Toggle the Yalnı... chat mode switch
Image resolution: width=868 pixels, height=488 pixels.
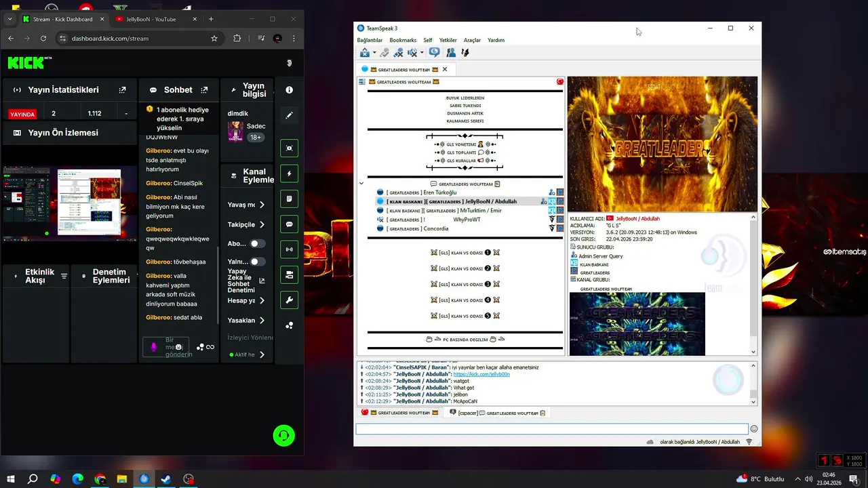pos(258,262)
